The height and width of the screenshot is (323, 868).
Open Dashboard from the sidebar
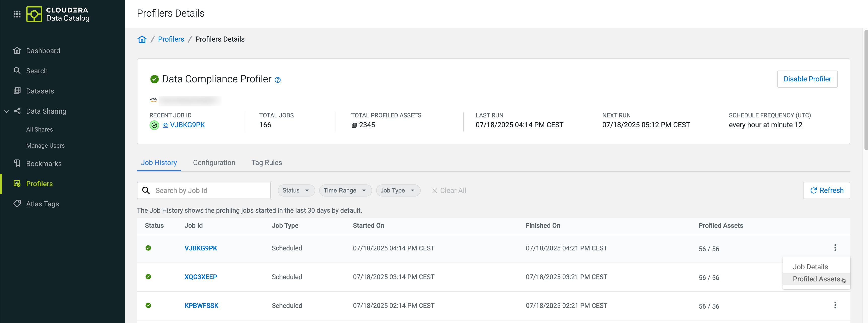[43, 51]
